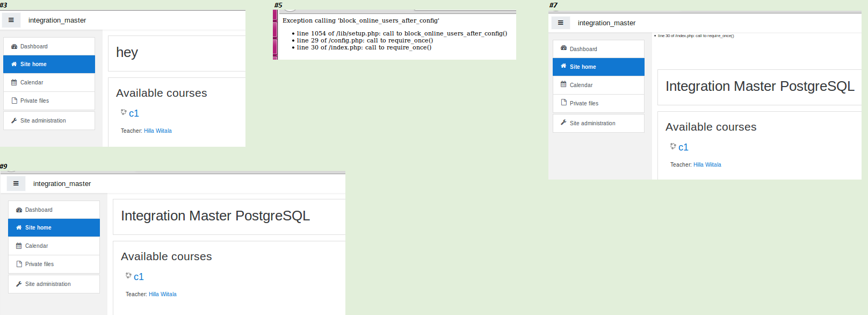The image size is (868, 315).
Task: Click 'line 30 of /index.php' entry in screenshot #5
Action: point(364,47)
